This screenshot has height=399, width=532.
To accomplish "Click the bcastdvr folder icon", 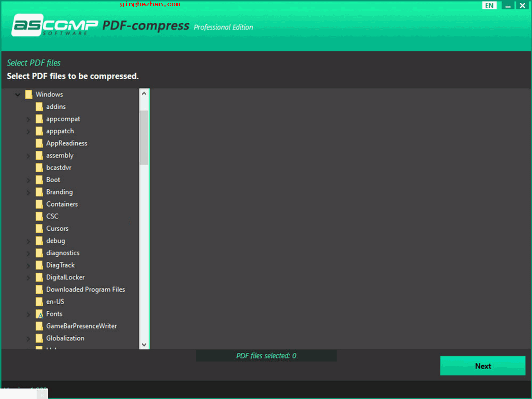I will pyautogui.click(x=39, y=168).
